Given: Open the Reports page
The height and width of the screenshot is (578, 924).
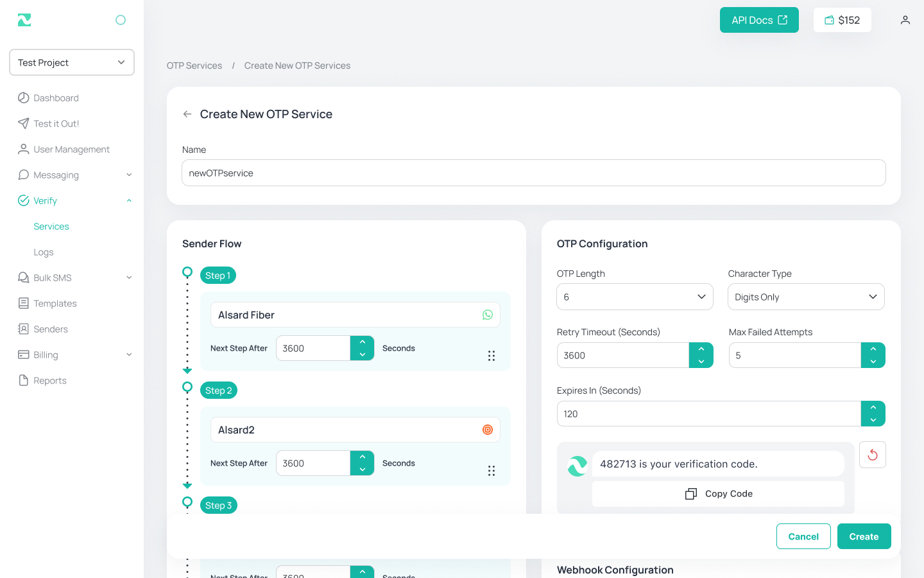Looking at the screenshot, I should (50, 380).
